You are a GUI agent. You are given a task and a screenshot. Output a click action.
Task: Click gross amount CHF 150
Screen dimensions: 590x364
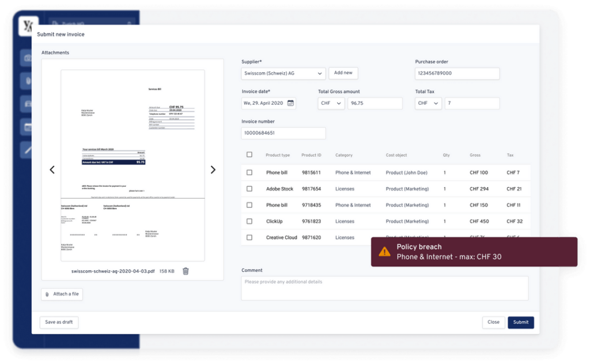[479, 205]
